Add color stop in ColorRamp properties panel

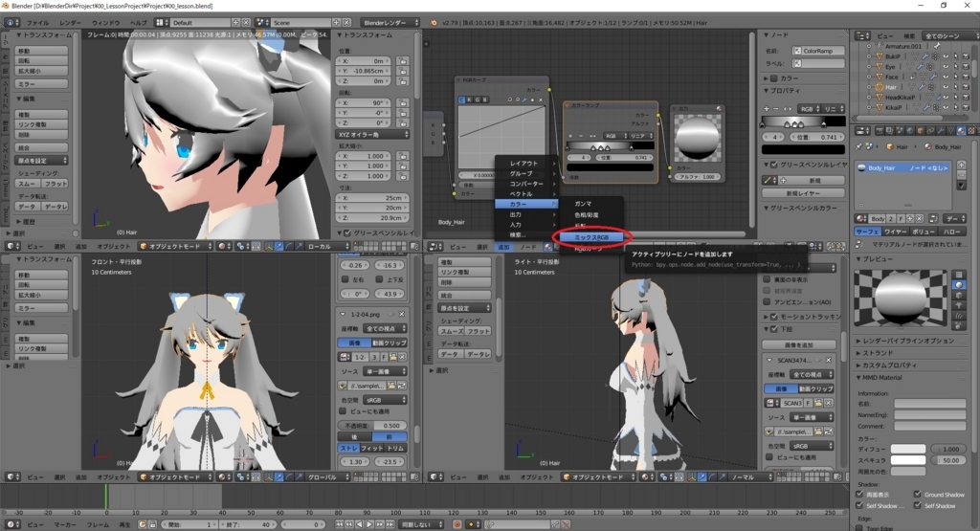pyautogui.click(x=767, y=109)
